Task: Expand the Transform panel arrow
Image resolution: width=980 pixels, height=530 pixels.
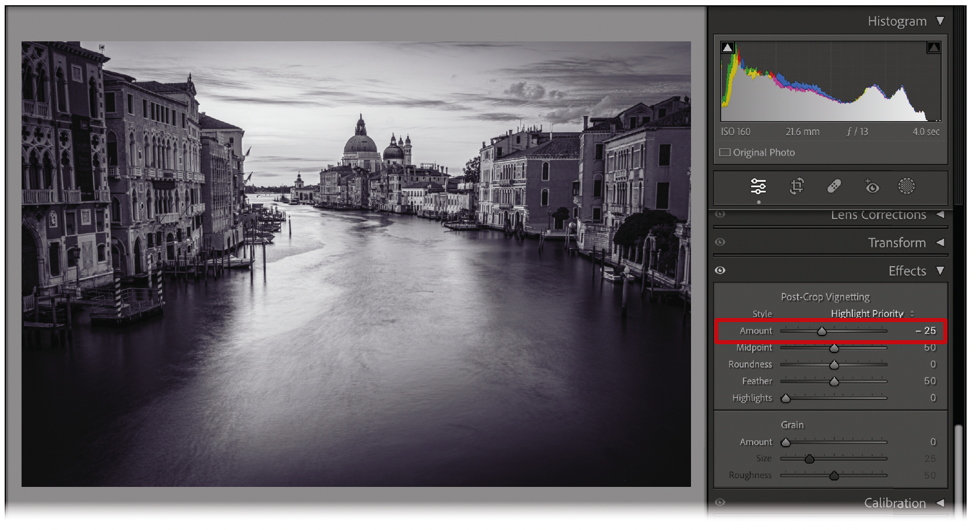Action: pos(940,242)
